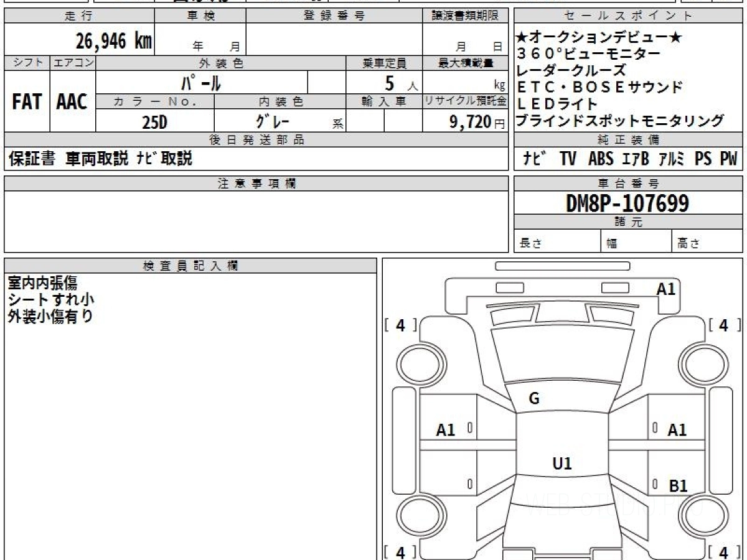Image resolution: width=747 pixels, height=560 pixels.
Task: Click the 諸元 header
Action: (629, 222)
